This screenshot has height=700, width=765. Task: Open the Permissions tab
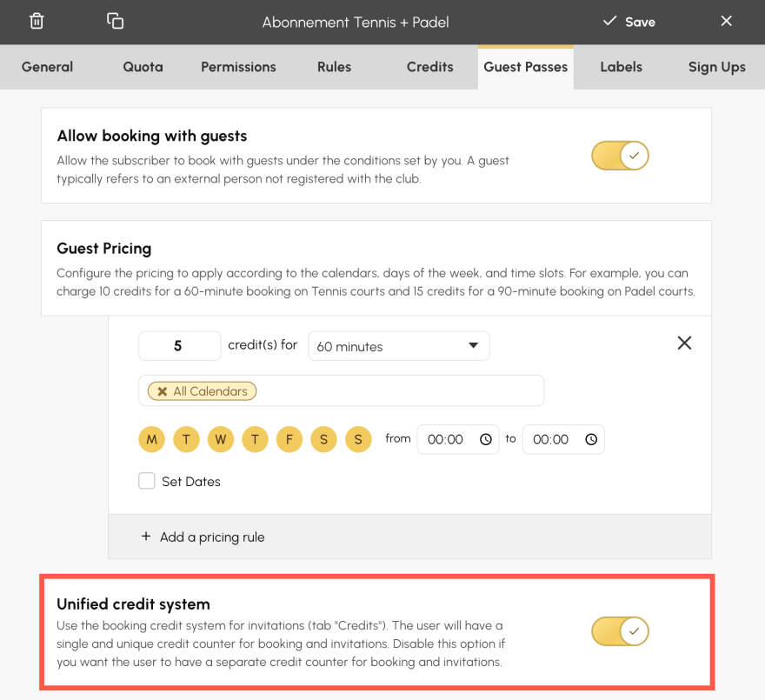pos(238,67)
